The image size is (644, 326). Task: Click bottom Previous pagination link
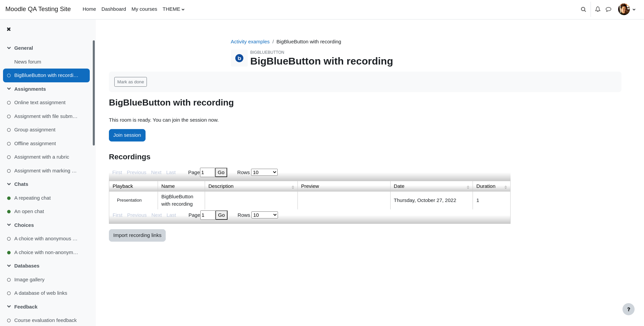(137, 215)
